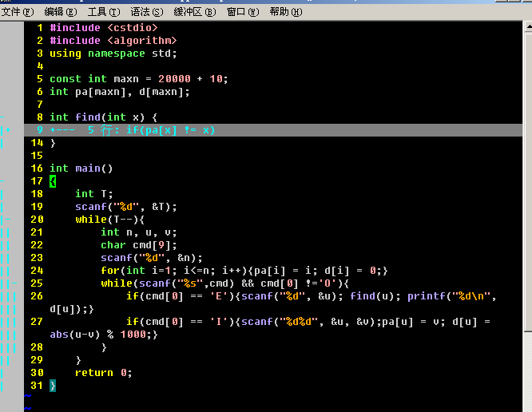
Task: Collapse the while(T--) fold at line 20
Action: (9, 220)
